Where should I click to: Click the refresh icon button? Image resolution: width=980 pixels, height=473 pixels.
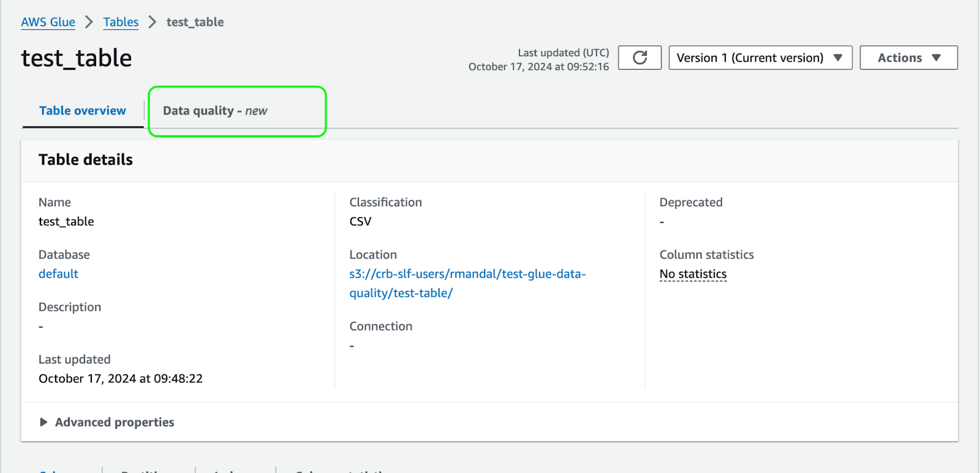coord(639,58)
